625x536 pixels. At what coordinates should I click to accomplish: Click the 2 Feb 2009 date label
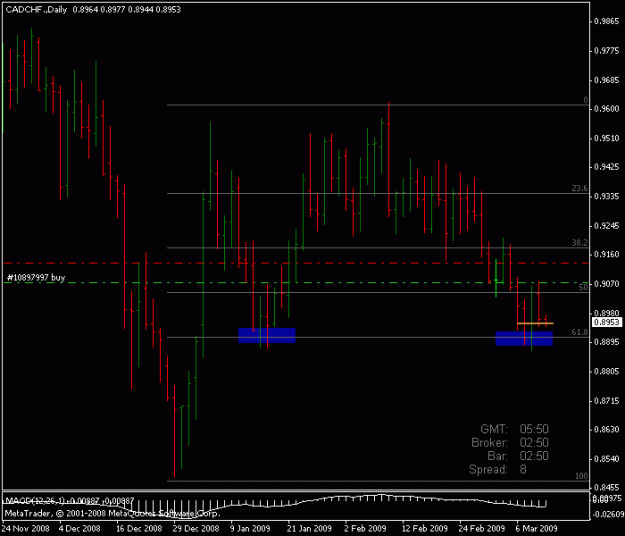click(x=365, y=529)
